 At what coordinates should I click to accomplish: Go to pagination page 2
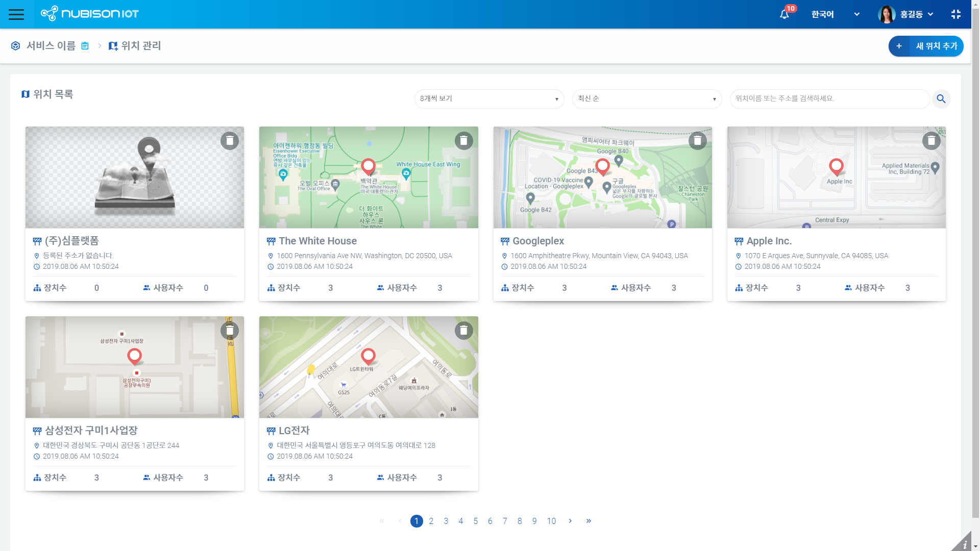(x=431, y=521)
